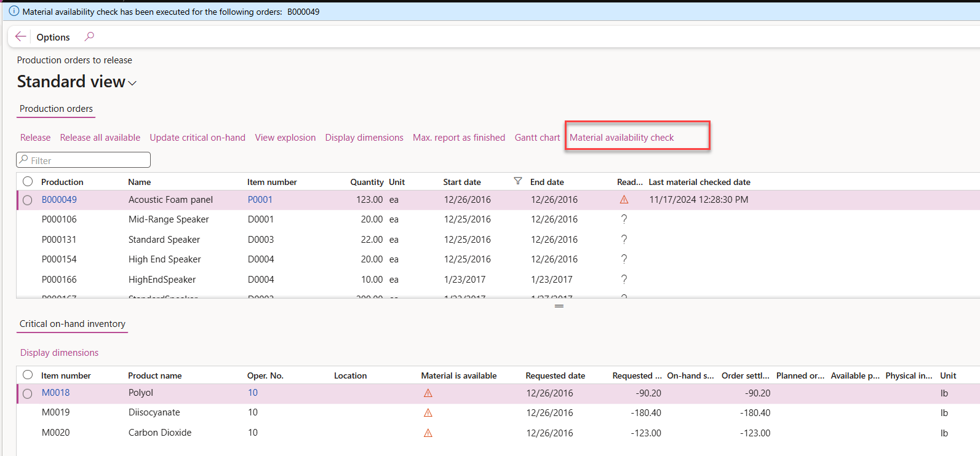The image size is (980, 456).
Task: Click the Carbon Dioxide material warning icon
Action: (x=428, y=433)
